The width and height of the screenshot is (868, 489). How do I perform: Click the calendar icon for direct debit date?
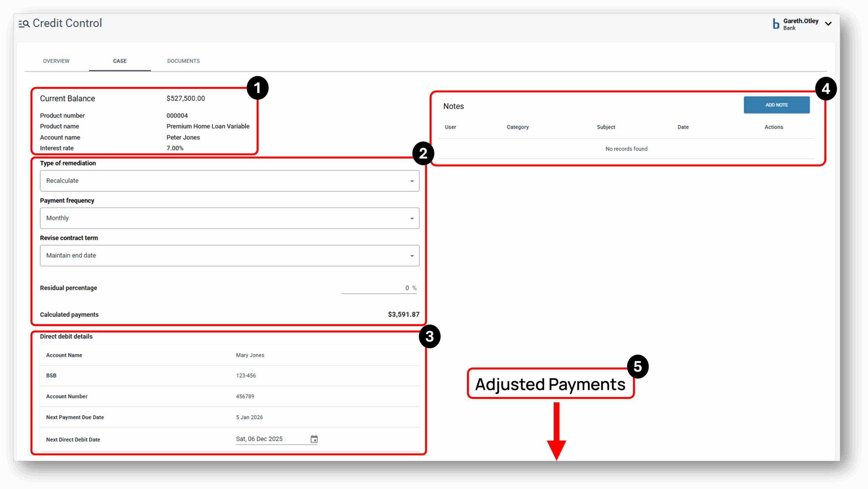click(x=314, y=439)
